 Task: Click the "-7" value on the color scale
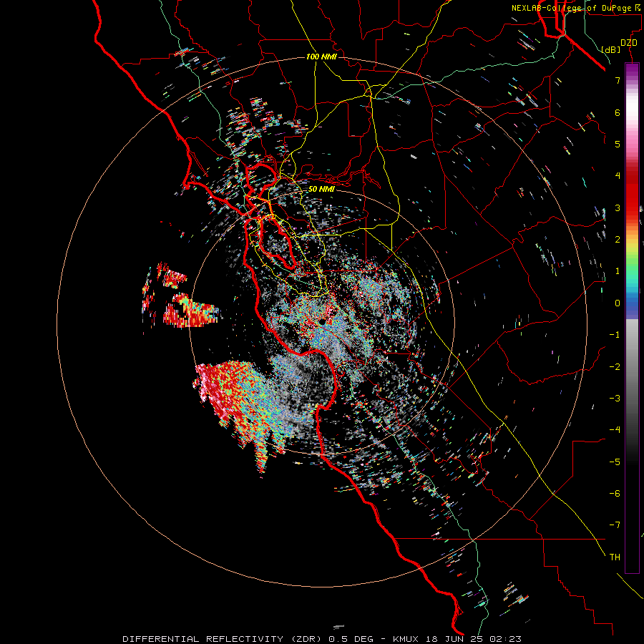(615, 525)
